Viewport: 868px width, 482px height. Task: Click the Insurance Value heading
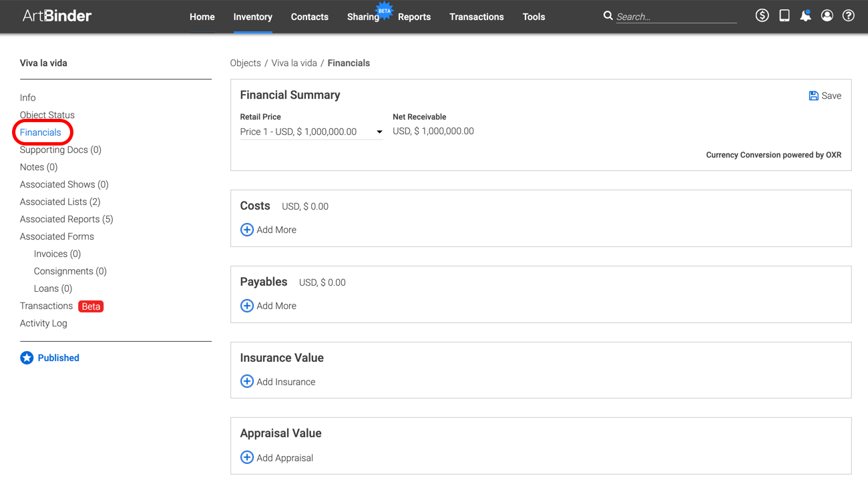pos(282,358)
